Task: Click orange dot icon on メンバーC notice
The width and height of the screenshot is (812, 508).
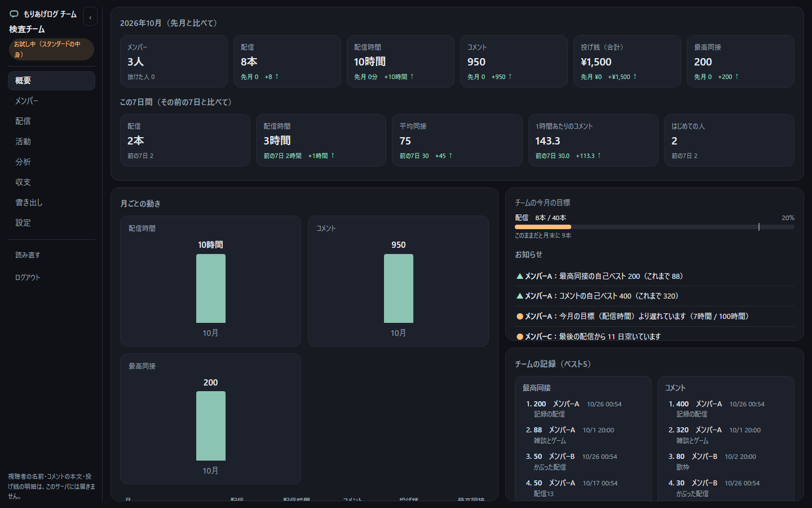Action: [x=520, y=336]
